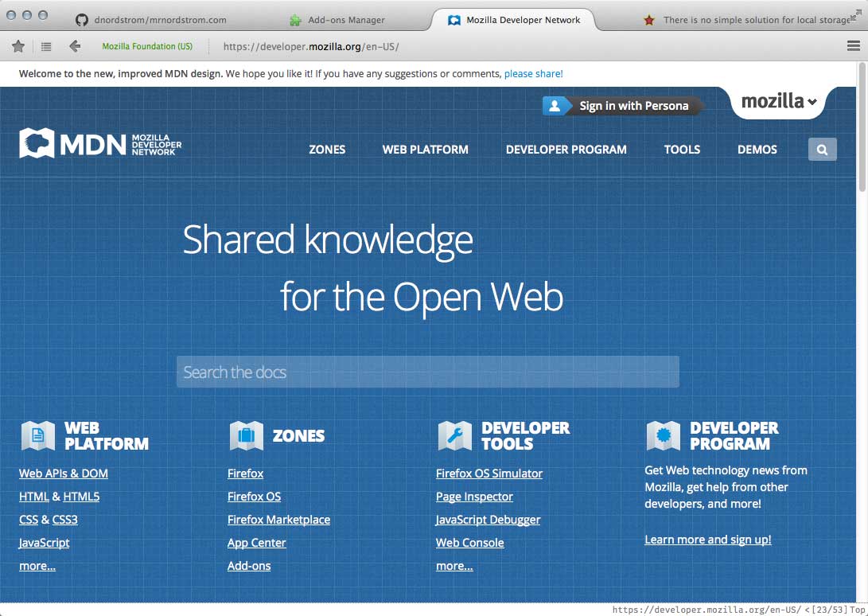
Task: Open the App Center link
Action: 256,543
